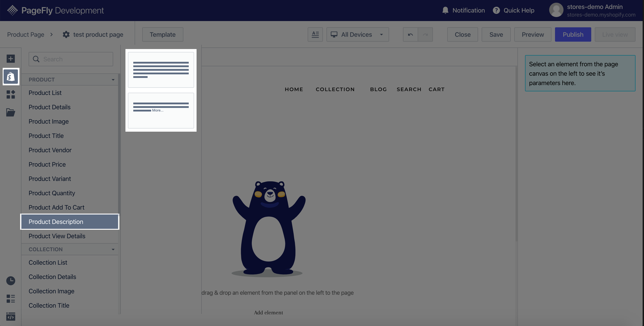The width and height of the screenshot is (644, 326).
Task: Go to Product Page breadcrumb
Action: [x=25, y=34]
